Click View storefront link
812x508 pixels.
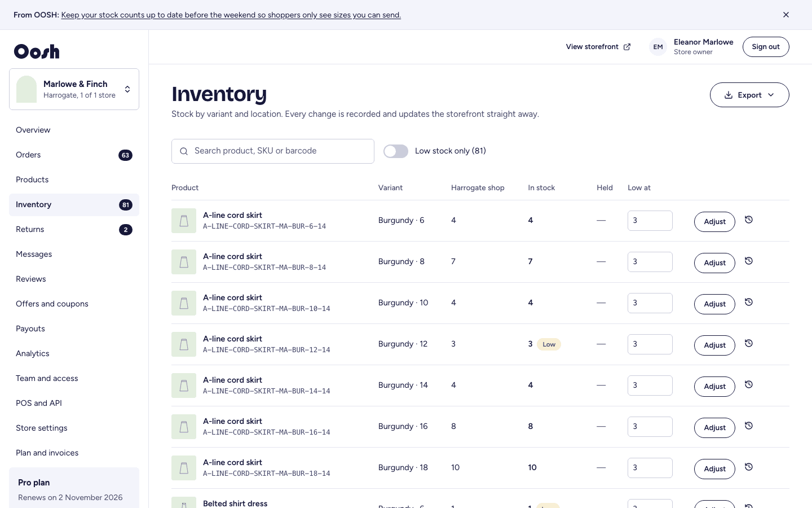pyautogui.click(x=598, y=47)
